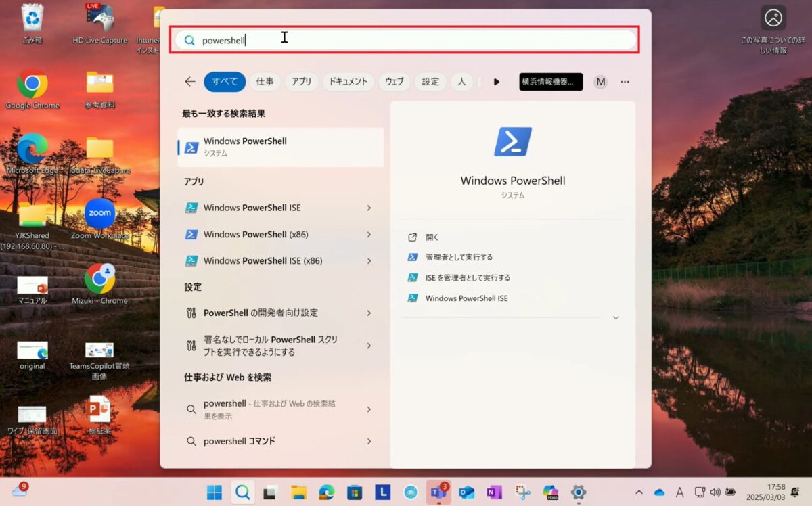Viewport: 812px width, 506px height.
Task: Launch Zoom Workplace from the desktop
Action: [x=99, y=214]
